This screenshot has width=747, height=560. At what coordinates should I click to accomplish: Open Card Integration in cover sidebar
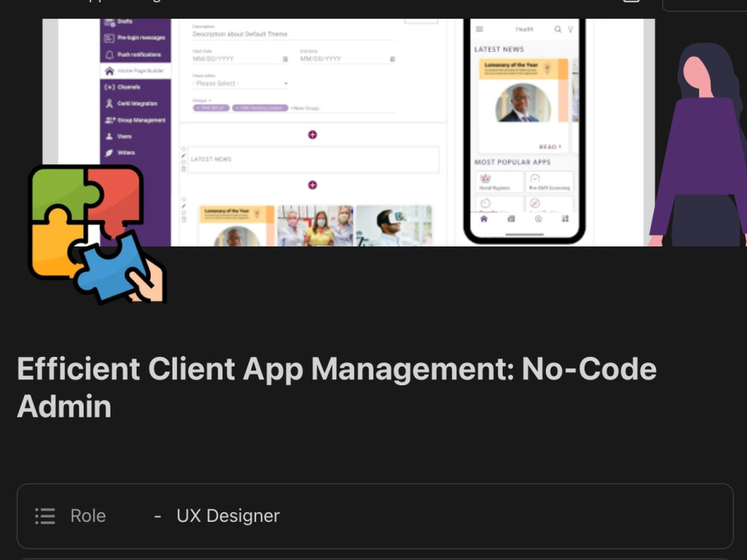[x=136, y=103]
